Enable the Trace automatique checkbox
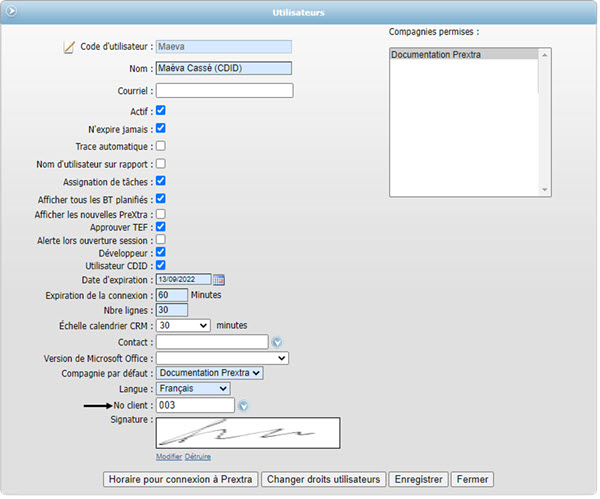 coord(161,146)
